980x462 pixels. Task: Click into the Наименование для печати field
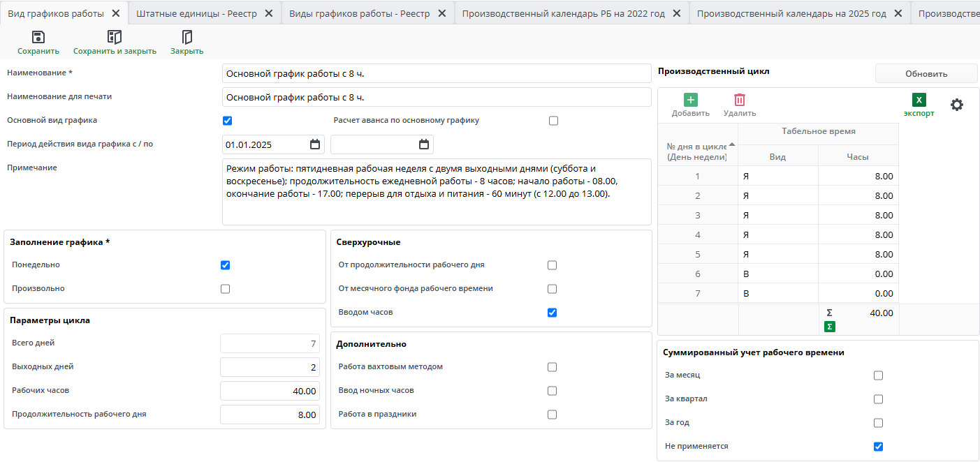point(437,97)
